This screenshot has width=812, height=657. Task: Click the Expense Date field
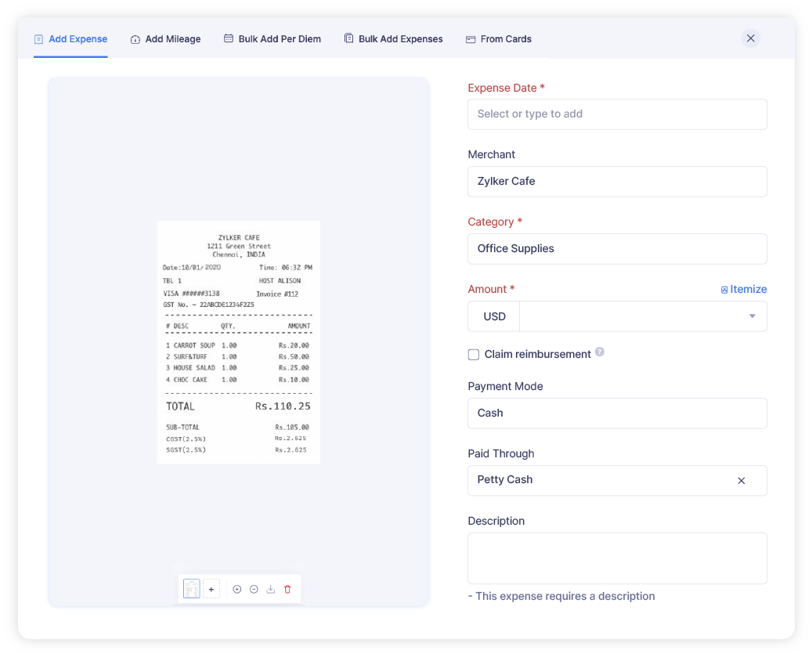point(617,114)
